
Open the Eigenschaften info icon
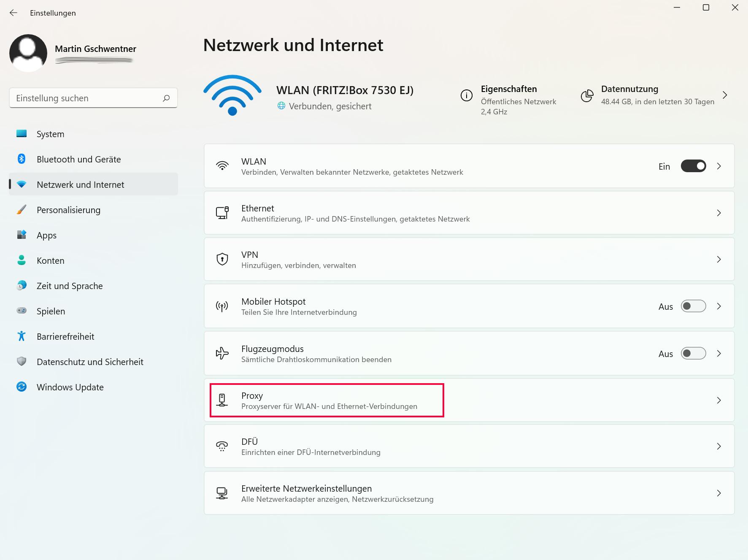[467, 95]
